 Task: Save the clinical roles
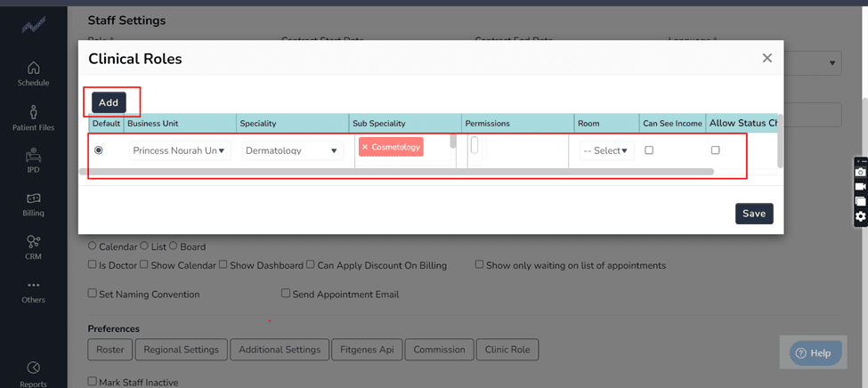coord(753,214)
